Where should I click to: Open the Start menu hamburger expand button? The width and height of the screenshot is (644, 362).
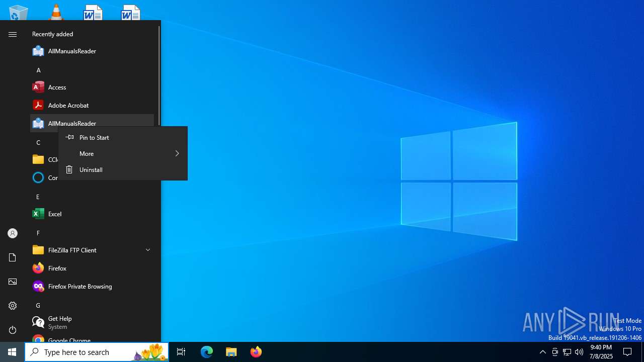(x=13, y=34)
